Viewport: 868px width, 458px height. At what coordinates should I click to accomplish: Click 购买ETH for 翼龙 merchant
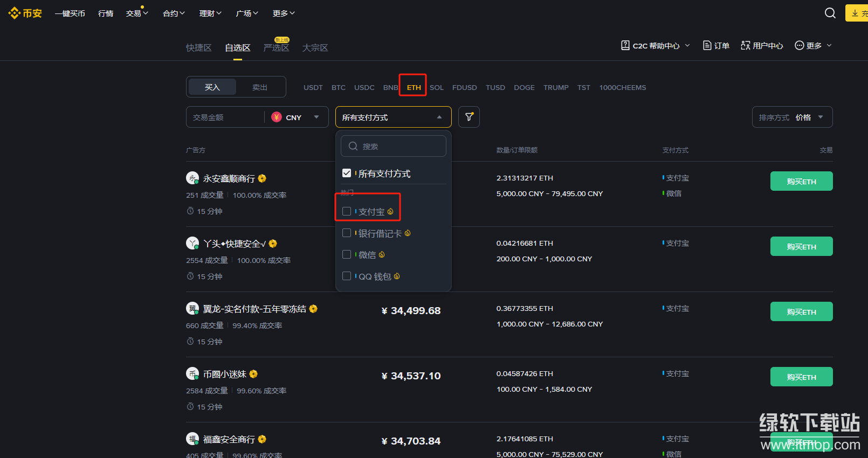click(801, 311)
